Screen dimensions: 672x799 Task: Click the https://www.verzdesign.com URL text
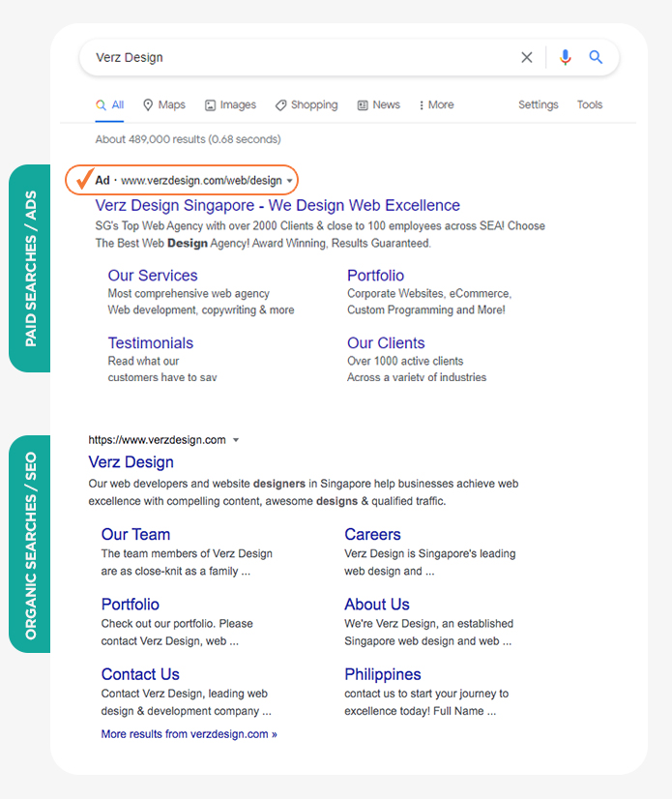point(157,440)
